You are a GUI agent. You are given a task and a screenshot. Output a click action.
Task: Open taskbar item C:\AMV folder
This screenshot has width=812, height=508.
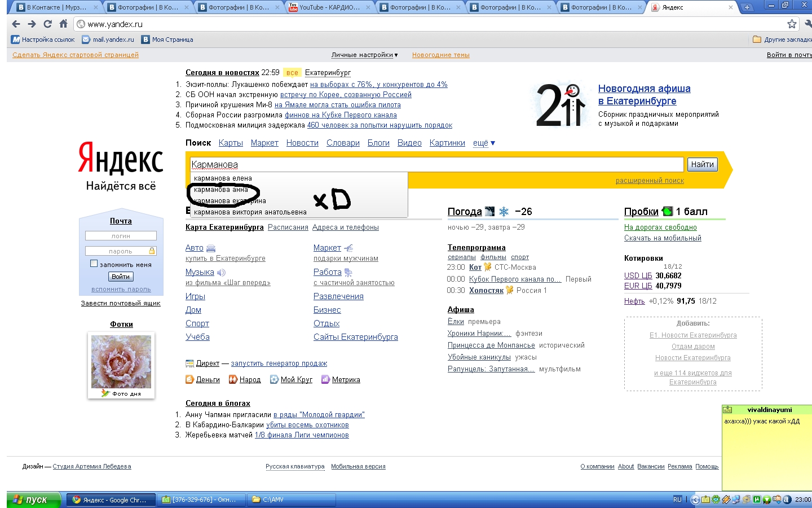coord(292,500)
